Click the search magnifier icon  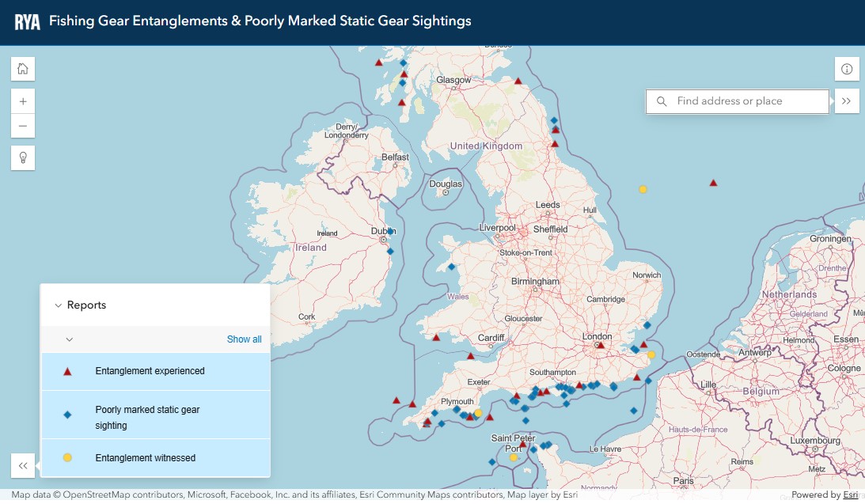(661, 101)
